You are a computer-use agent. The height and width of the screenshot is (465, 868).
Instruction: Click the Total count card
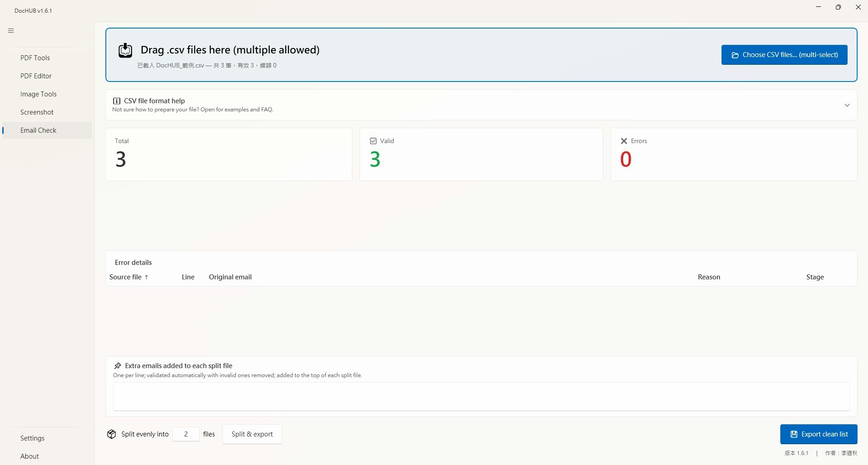click(229, 154)
